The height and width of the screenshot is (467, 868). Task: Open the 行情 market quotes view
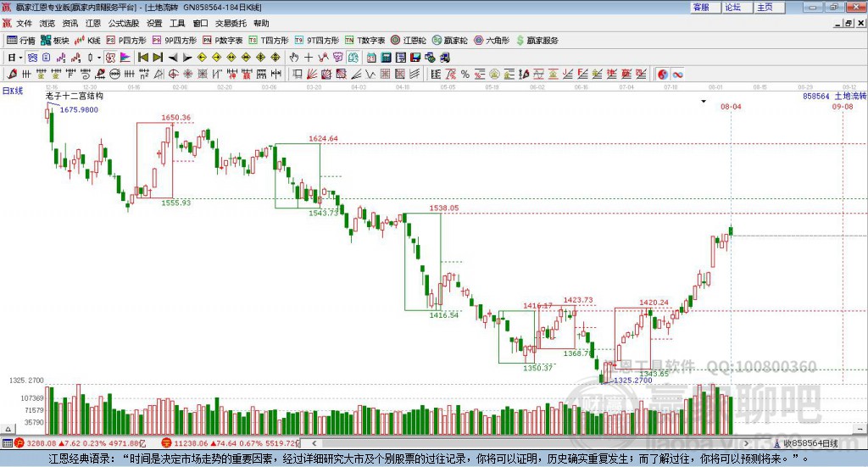20,41
